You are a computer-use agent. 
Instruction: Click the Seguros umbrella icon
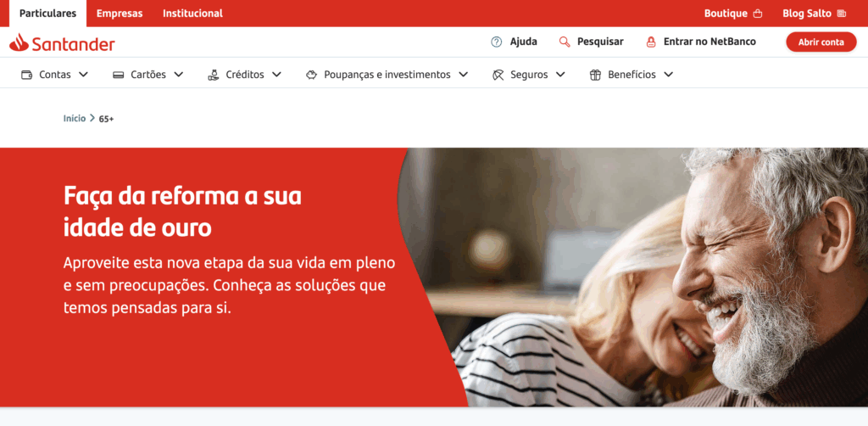coord(498,74)
